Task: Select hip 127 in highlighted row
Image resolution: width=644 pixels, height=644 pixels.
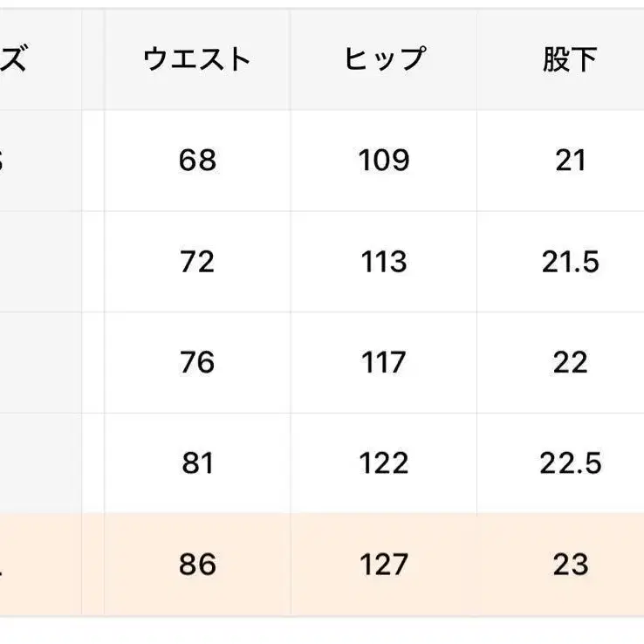Action: [384, 565]
